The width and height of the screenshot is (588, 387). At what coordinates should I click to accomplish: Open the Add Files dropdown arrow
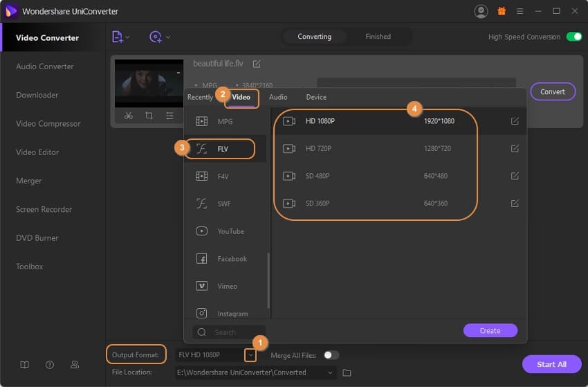[x=128, y=37]
